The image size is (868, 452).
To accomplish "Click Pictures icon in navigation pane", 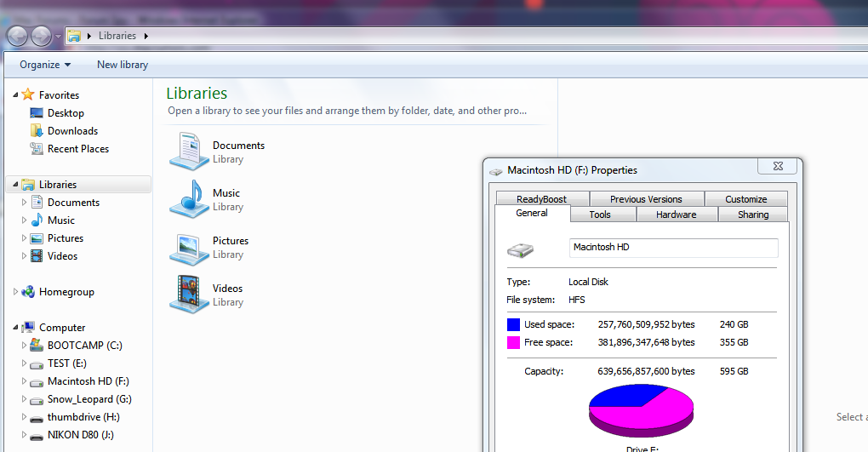I will tap(37, 238).
